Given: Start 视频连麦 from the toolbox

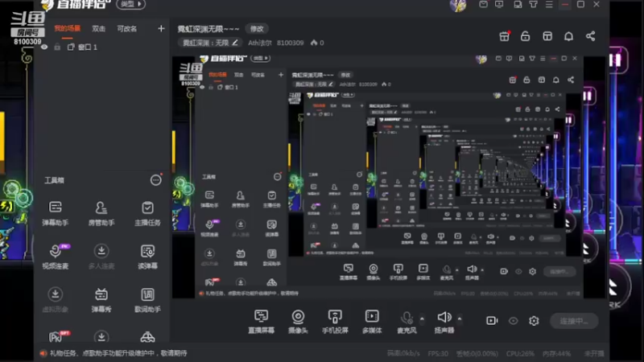Looking at the screenshot, I should (x=55, y=257).
